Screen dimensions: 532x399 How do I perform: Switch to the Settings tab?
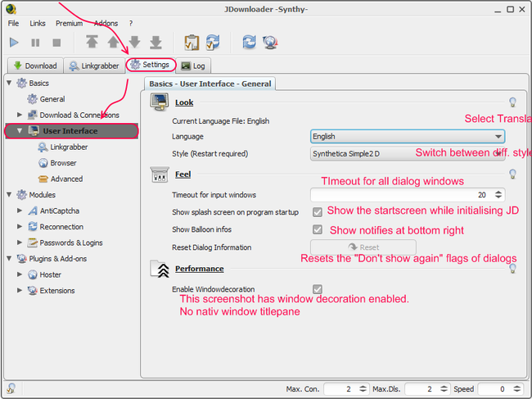click(x=151, y=65)
